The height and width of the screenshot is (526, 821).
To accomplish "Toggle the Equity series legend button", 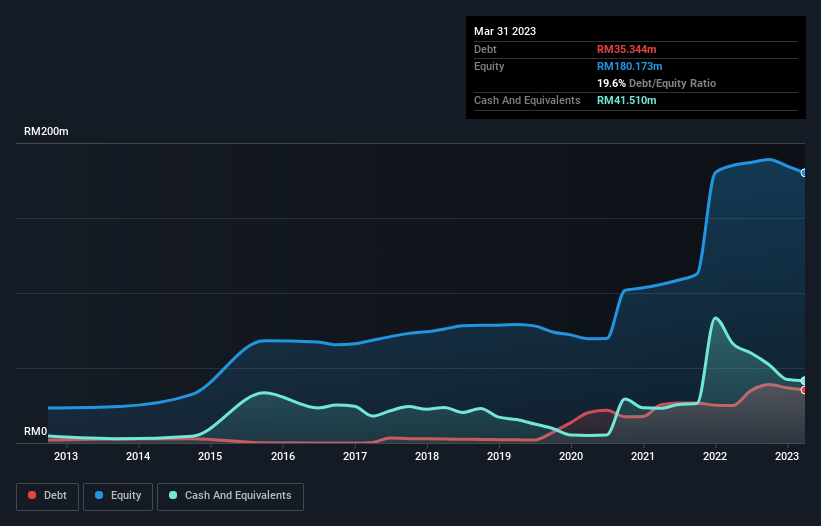I will (x=118, y=496).
